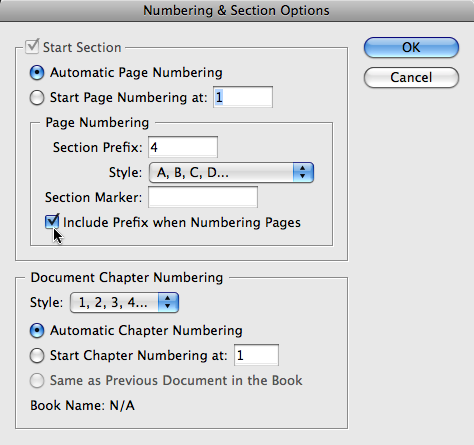The height and width of the screenshot is (445, 474).
Task: Click the empty Section Marker field
Action: pyautogui.click(x=203, y=197)
